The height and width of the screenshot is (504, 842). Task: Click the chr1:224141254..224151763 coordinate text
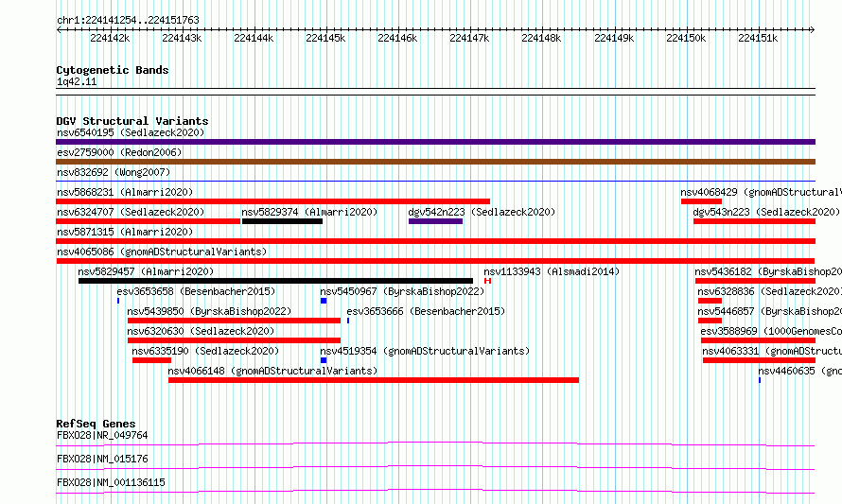tap(128, 21)
